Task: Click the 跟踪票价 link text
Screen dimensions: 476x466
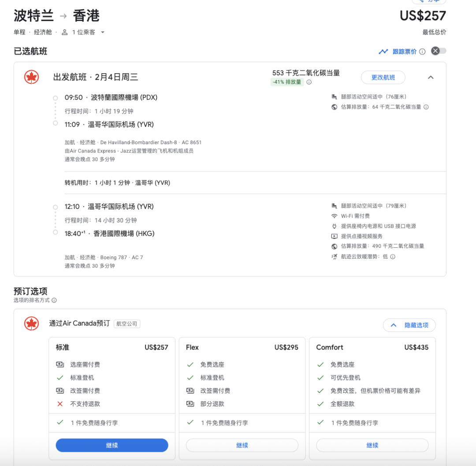Action: point(404,52)
